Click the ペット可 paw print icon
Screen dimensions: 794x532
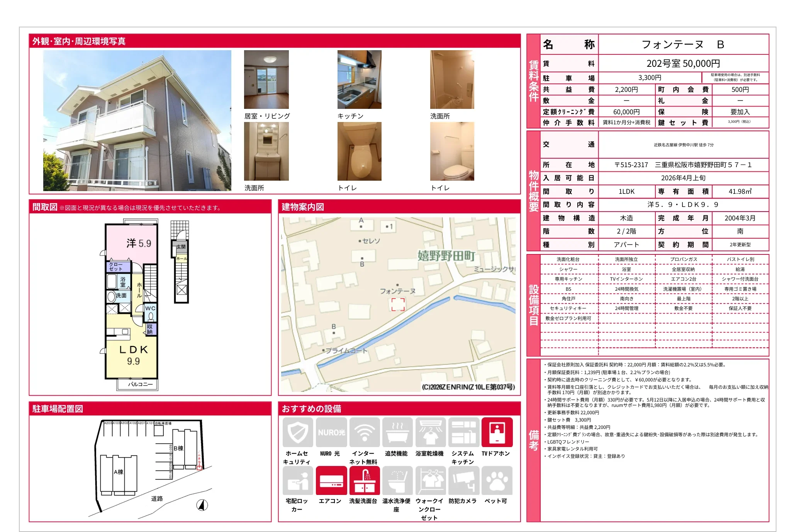[497, 481]
